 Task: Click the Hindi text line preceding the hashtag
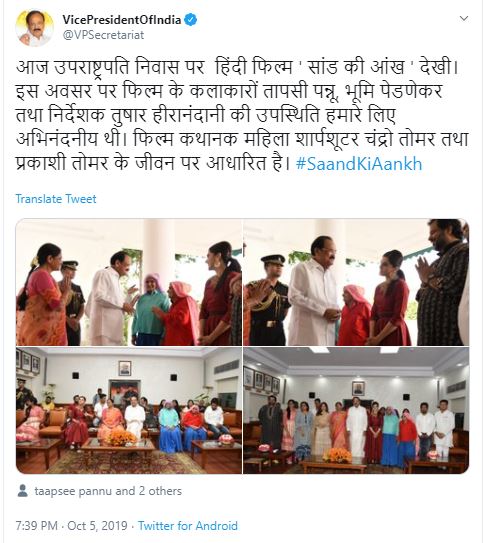coord(153,163)
